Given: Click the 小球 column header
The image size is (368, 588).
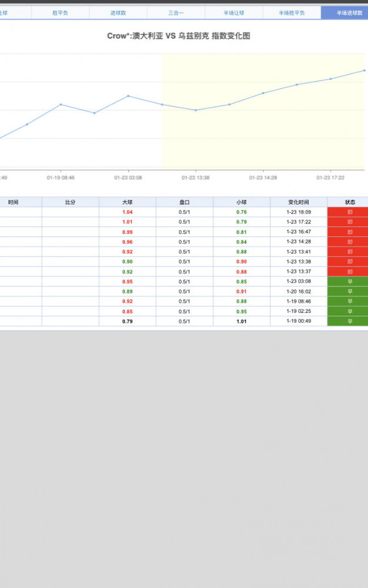Looking at the screenshot, I should pyautogui.click(x=242, y=202).
